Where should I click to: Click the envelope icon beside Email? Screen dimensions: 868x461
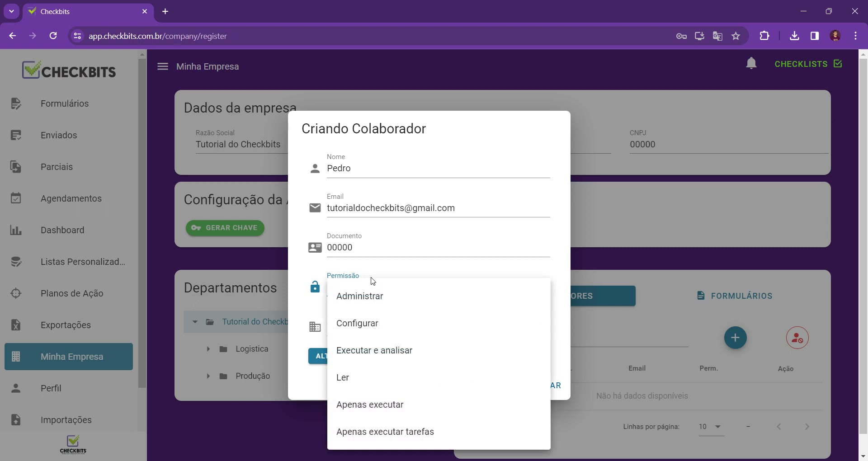[x=315, y=208]
